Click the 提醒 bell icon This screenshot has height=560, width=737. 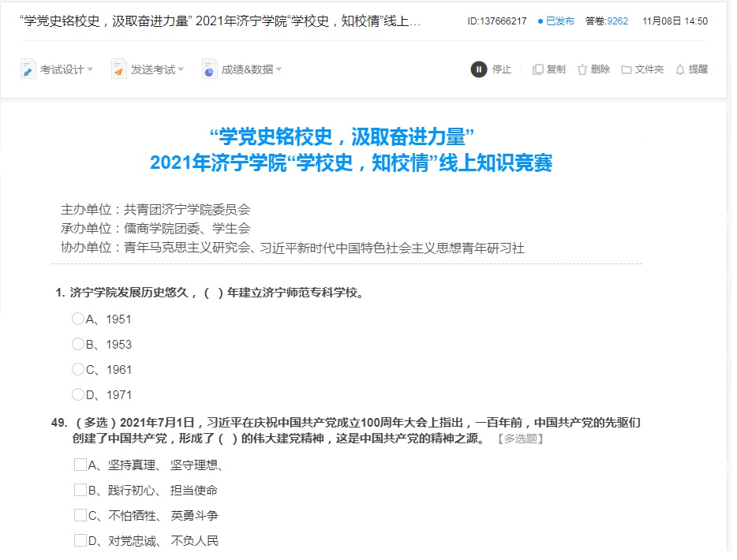[x=680, y=69]
